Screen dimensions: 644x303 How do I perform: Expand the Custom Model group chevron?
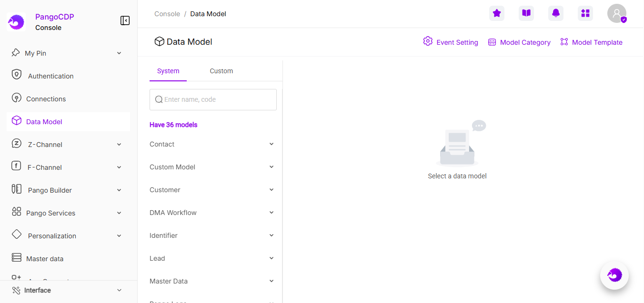click(272, 167)
